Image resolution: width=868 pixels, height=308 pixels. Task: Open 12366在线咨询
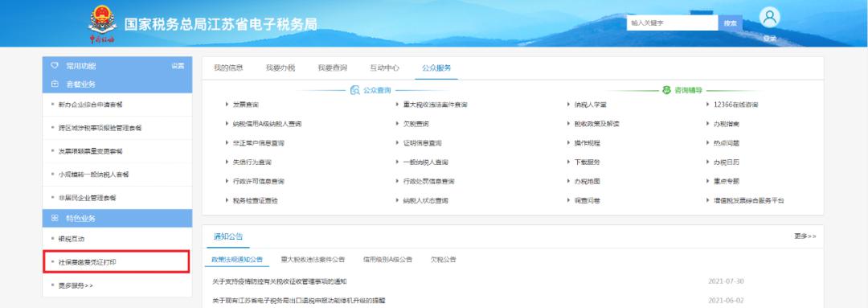click(x=735, y=105)
